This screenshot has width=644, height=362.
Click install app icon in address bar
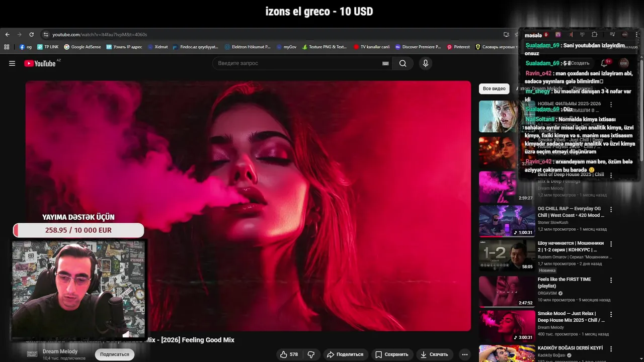tap(506, 35)
